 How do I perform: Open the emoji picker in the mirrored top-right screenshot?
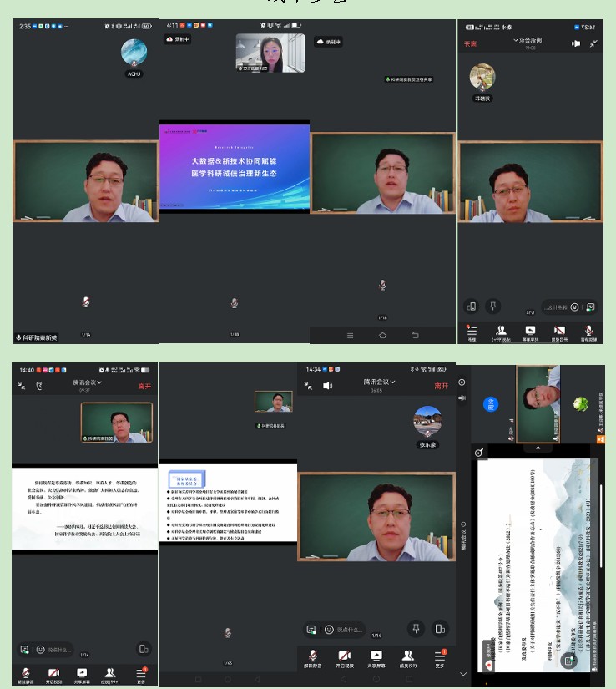coord(574,307)
